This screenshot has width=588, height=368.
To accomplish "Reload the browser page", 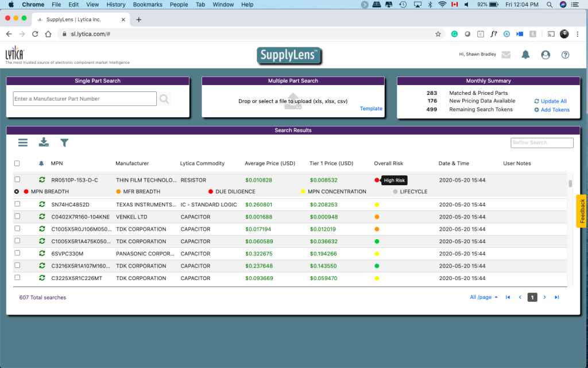I will pyautogui.click(x=35, y=34).
